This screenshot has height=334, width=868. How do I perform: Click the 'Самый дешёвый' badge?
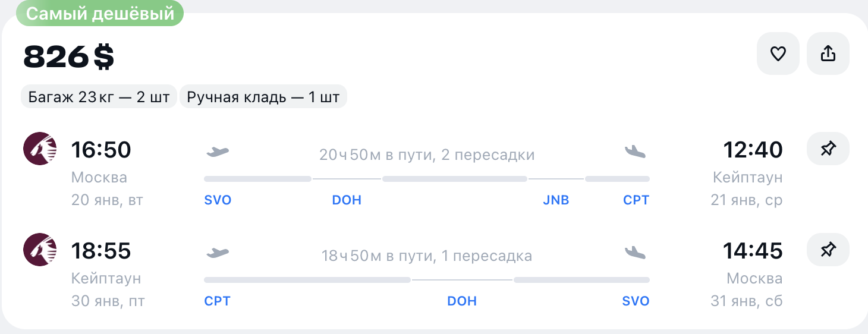100,14
